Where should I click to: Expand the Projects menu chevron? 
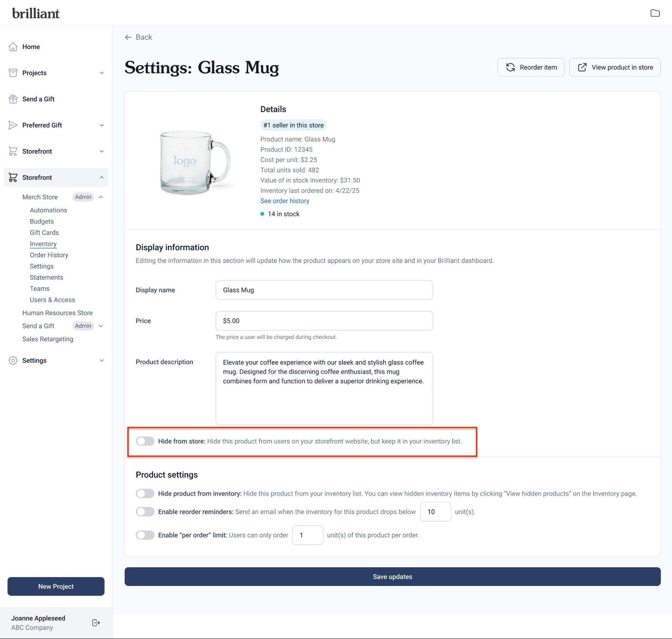point(102,73)
